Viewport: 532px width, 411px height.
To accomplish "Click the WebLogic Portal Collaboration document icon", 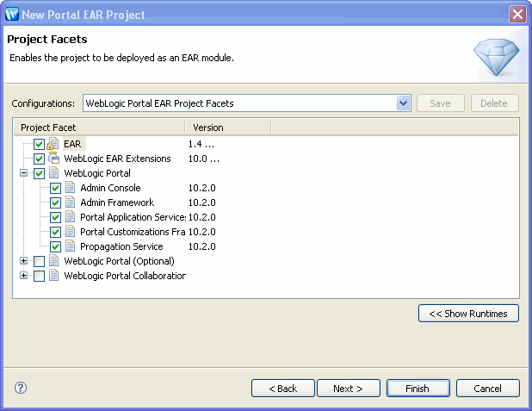I will pyautogui.click(x=53, y=275).
